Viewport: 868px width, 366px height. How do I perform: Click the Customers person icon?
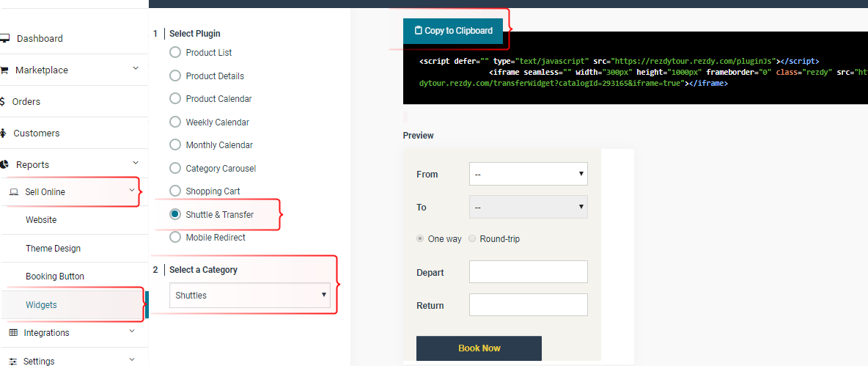point(3,133)
